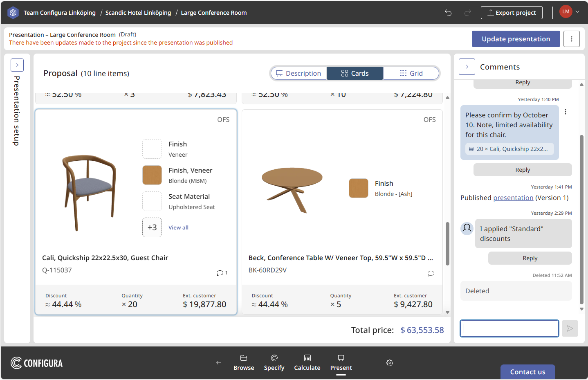
Task: Open the attached 20 × Cali, Quickship item chip
Action: (509, 149)
